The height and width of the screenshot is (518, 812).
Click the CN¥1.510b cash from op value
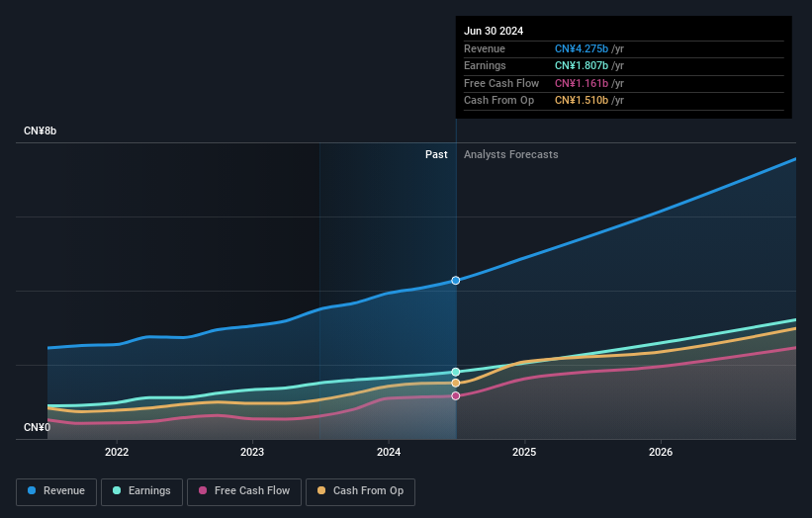(x=581, y=101)
